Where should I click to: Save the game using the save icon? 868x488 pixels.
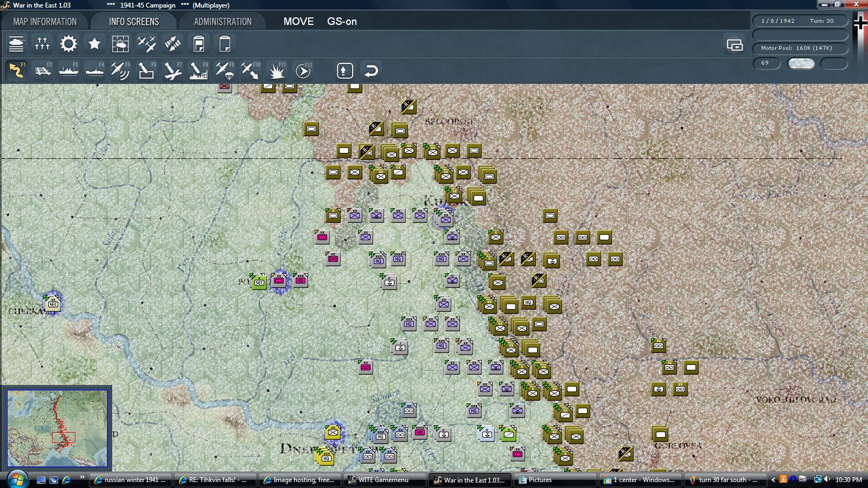click(x=199, y=43)
